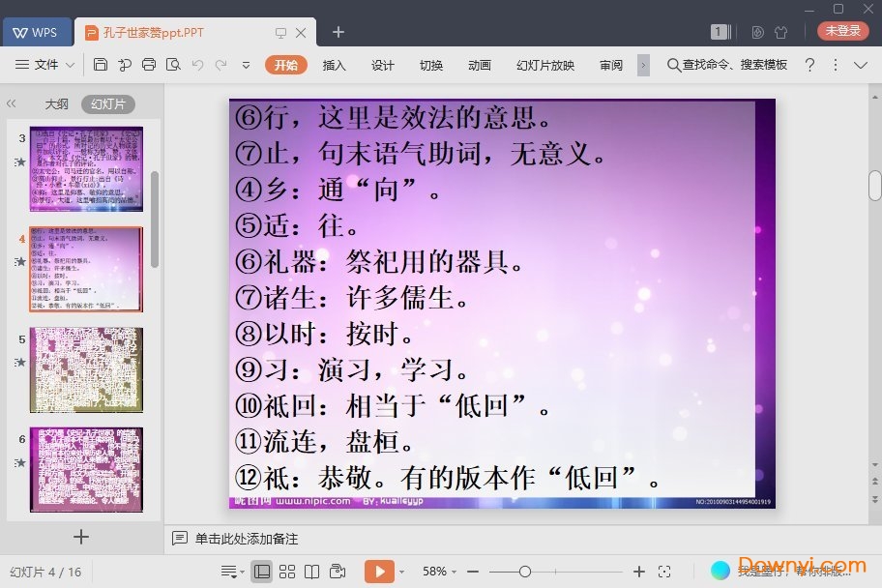Click the help question mark icon
The height and width of the screenshot is (588, 882).
(809, 65)
